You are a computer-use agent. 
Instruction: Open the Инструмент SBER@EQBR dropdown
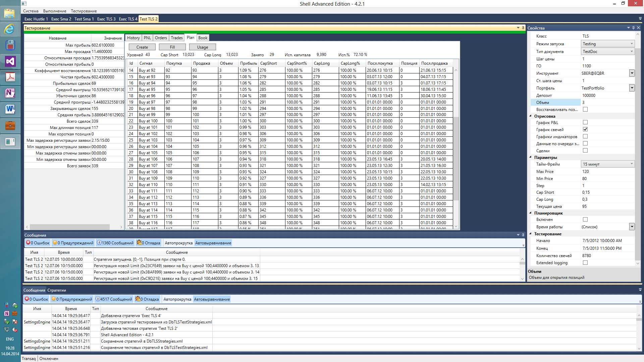coord(632,73)
